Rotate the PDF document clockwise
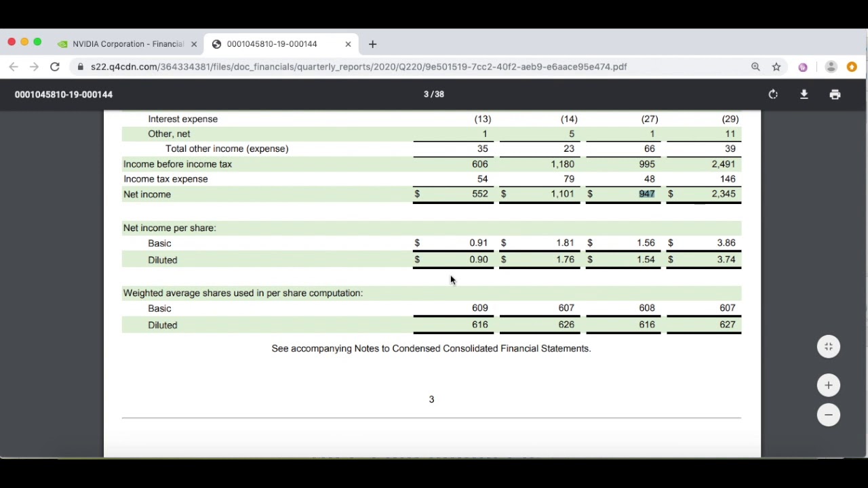This screenshot has width=868, height=488. (x=773, y=94)
